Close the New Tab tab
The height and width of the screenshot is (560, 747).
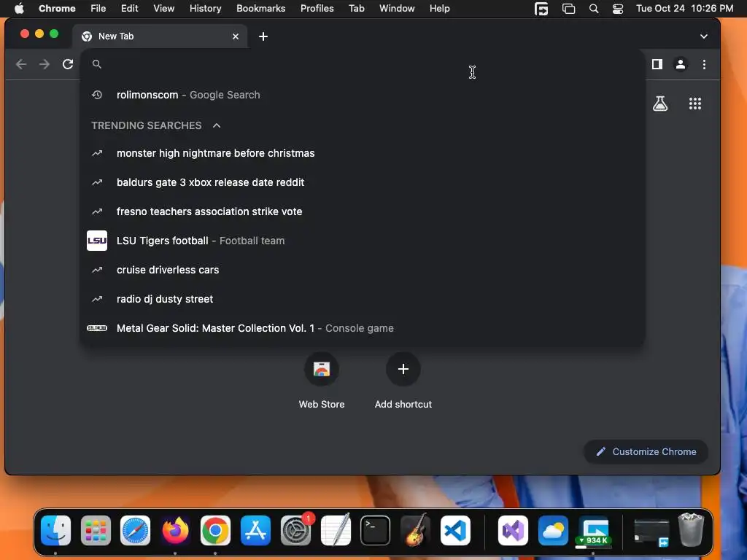[x=236, y=36]
